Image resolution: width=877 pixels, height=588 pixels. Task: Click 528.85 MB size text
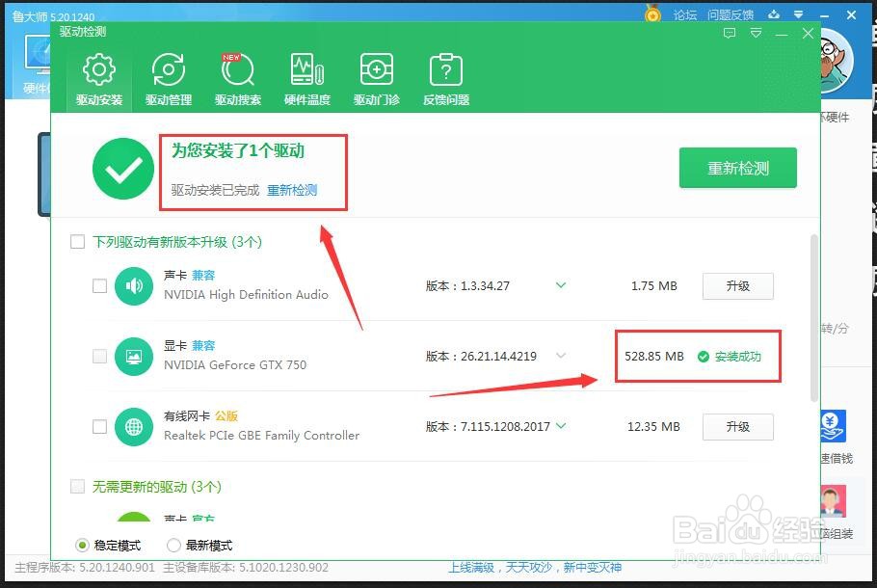[x=653, y=357]
